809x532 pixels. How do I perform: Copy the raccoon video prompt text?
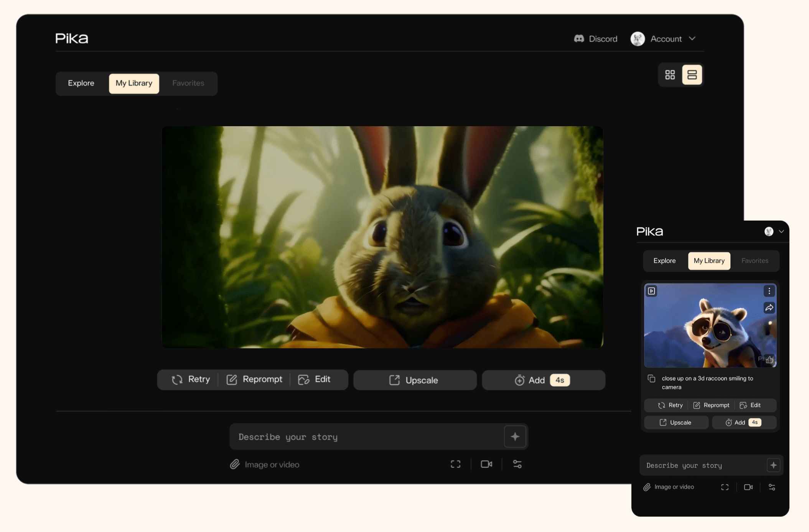click(x=652, y=378)
